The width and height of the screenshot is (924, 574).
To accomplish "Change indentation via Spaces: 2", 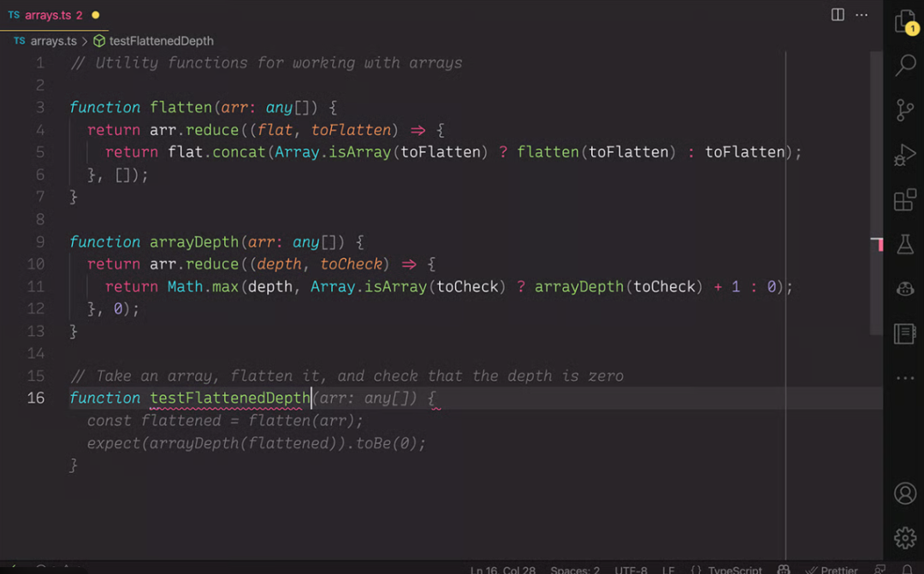I will coord(575,570).
